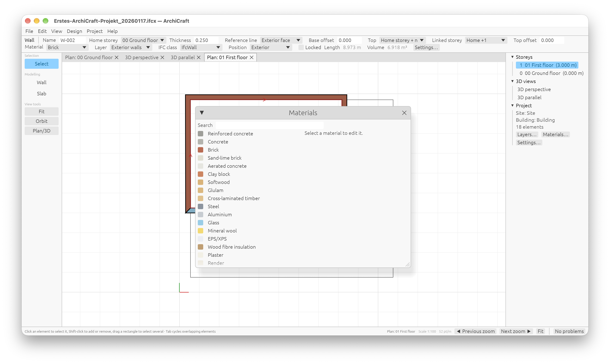Collapse the 3D views tree section

tap(512, 81)
